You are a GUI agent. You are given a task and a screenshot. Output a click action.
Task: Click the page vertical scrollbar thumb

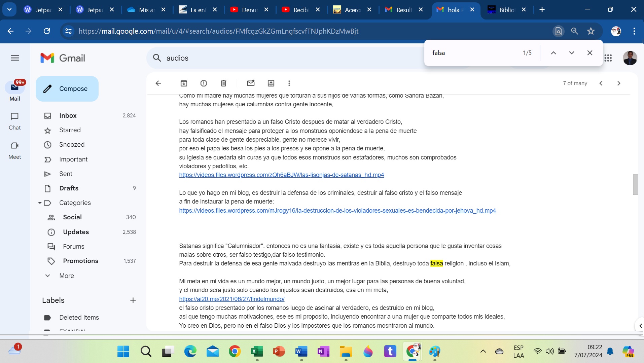point(635,184)
